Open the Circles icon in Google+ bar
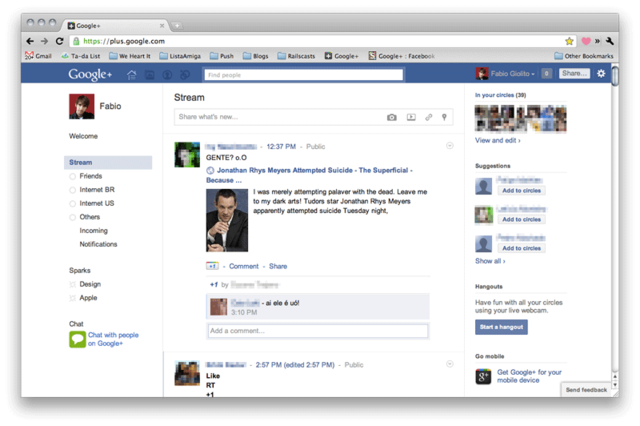This screenshot has height=426, width=640. pos(185,75)
